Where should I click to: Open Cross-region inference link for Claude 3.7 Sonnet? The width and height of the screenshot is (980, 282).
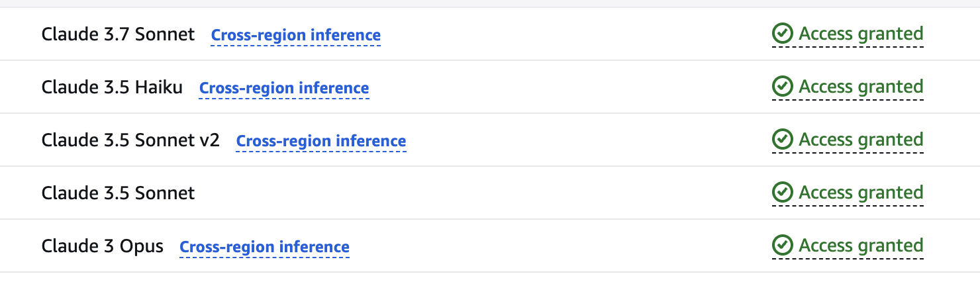[x=296, y=35]
